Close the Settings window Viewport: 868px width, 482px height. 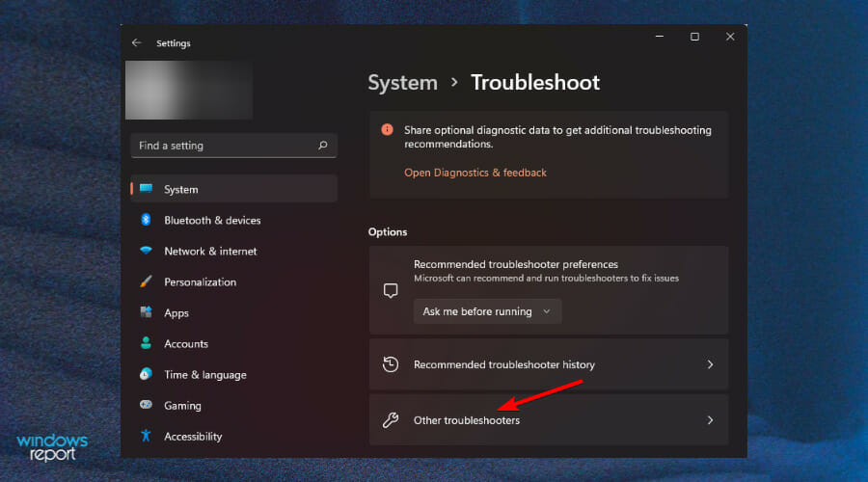pos(730,37)
